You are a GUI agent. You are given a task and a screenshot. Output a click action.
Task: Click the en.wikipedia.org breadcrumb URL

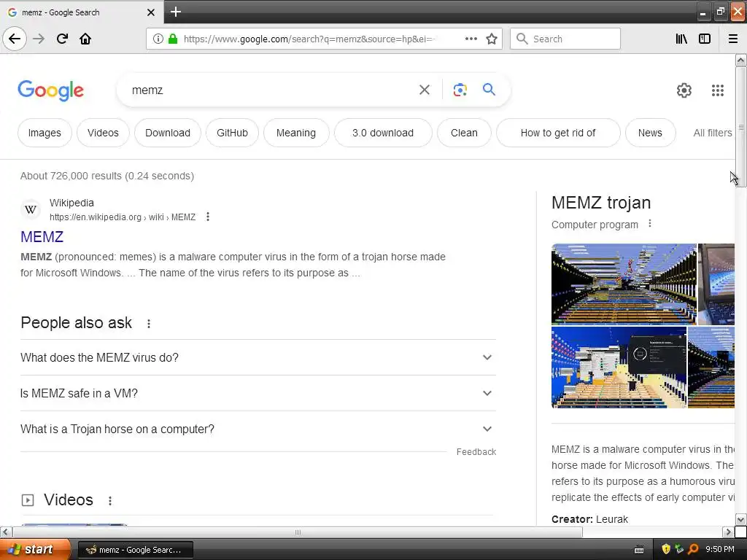[123, 217]
